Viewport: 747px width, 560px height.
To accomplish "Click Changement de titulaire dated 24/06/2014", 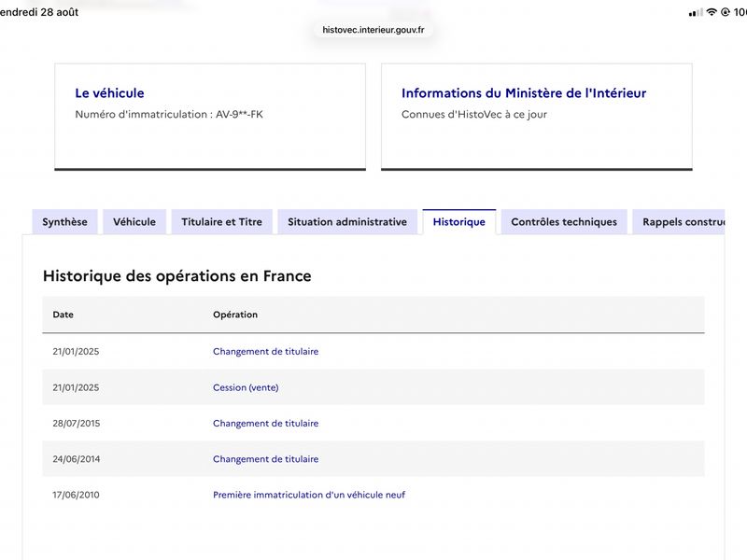I will (x=266, y=459).
